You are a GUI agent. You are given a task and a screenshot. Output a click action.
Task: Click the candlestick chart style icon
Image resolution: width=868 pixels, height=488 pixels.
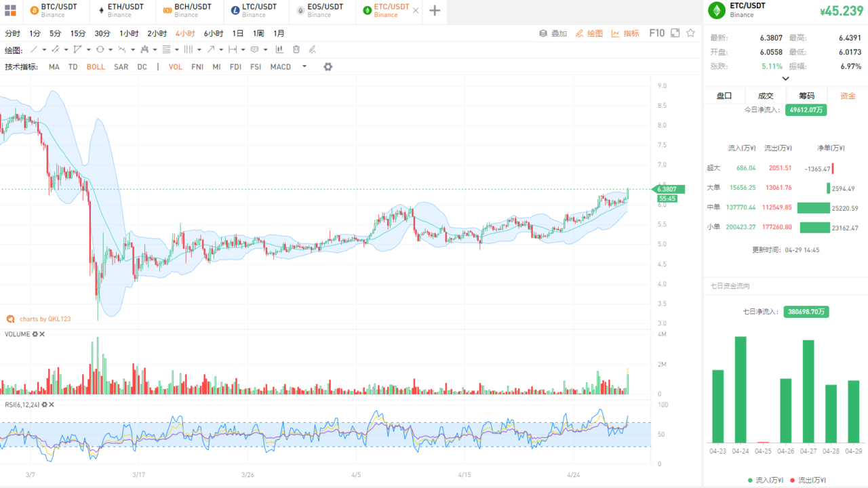[279, 49]
